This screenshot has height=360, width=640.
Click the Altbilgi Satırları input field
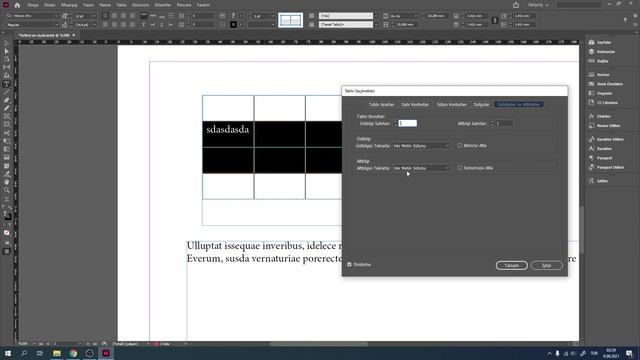[x=504, y=123]
